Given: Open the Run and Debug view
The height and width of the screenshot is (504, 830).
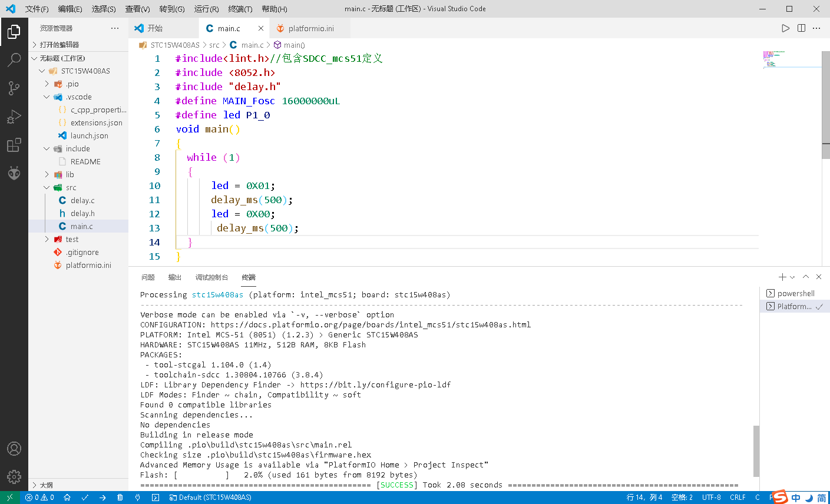Looking at the screenshot, I should click(14, 117).
